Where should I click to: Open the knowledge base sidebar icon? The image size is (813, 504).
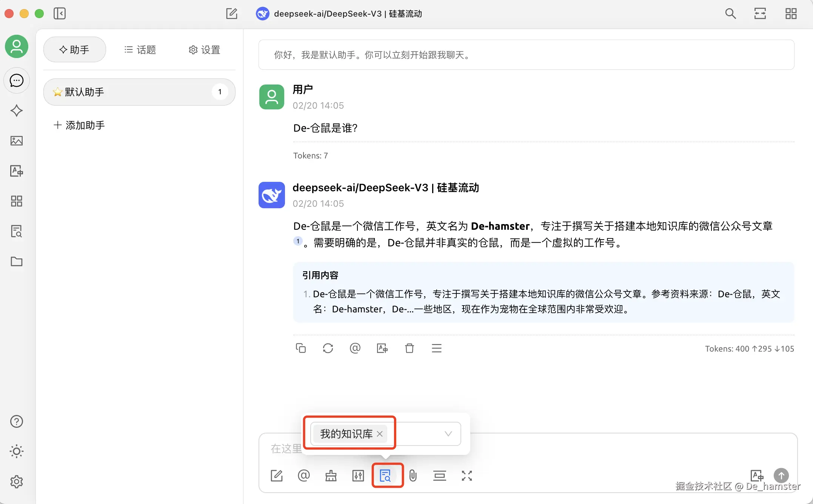tap(16, 231)
